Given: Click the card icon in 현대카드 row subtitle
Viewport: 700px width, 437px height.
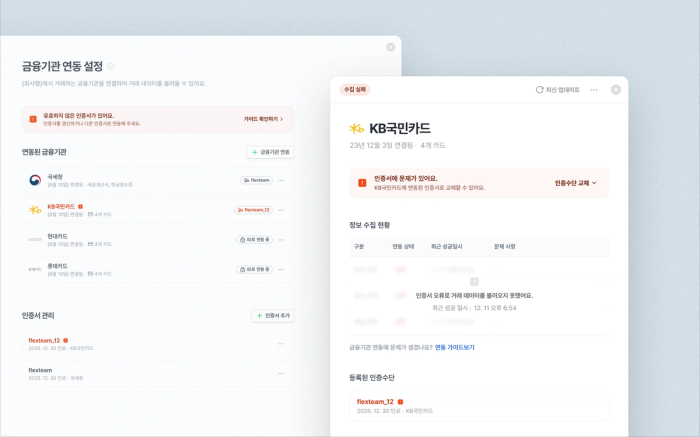Looking at the screenshot, I should 91,244.
